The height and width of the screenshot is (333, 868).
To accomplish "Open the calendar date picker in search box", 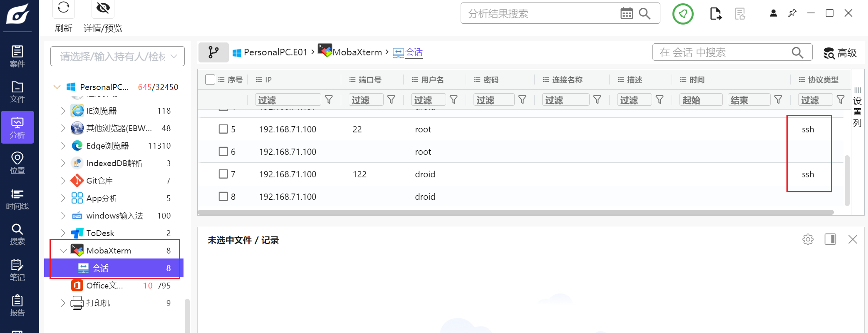I will pos(626,13).
